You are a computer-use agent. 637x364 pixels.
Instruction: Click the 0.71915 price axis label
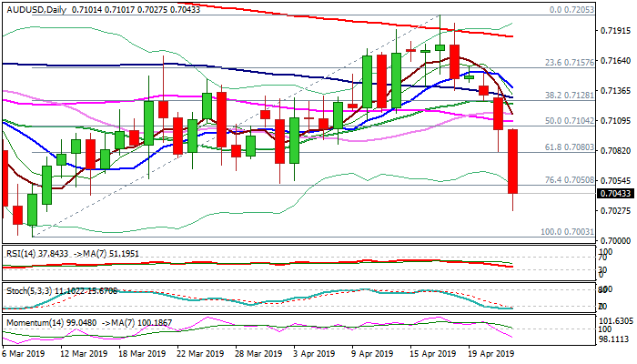coord(616,31)
